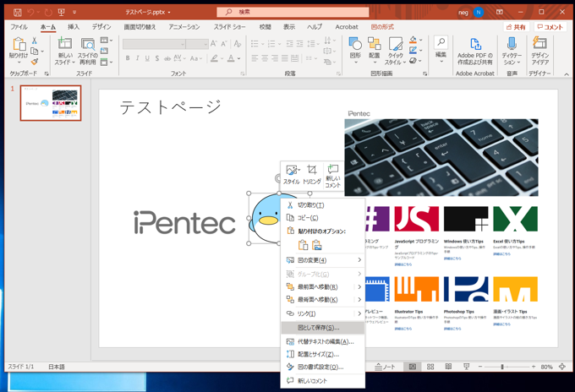Expand 最前面へ移動 submenu in context menu
The image size is (575, 392).
click(359, 286)
